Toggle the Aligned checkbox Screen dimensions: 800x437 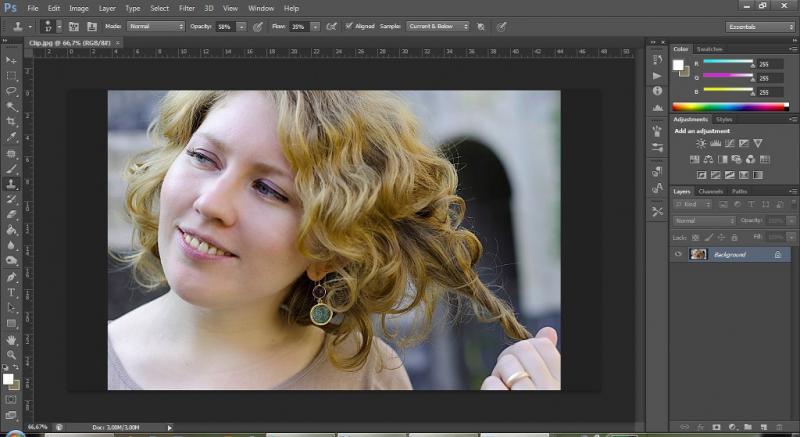coord(349,26)
